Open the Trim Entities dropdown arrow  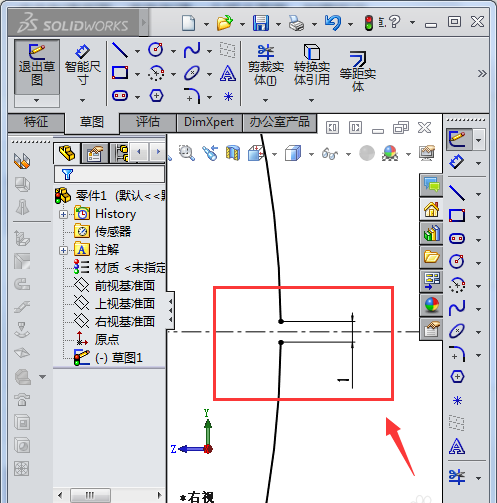266,100
